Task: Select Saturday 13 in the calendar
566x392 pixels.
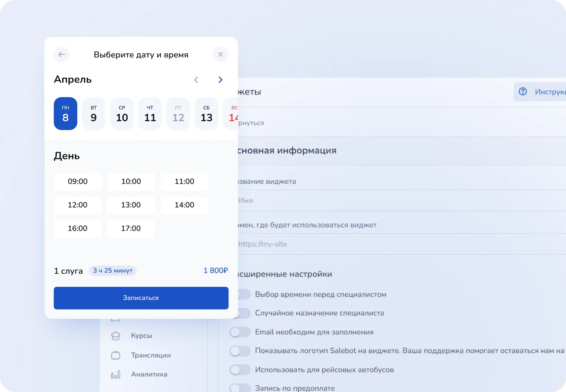Action: 206,114
